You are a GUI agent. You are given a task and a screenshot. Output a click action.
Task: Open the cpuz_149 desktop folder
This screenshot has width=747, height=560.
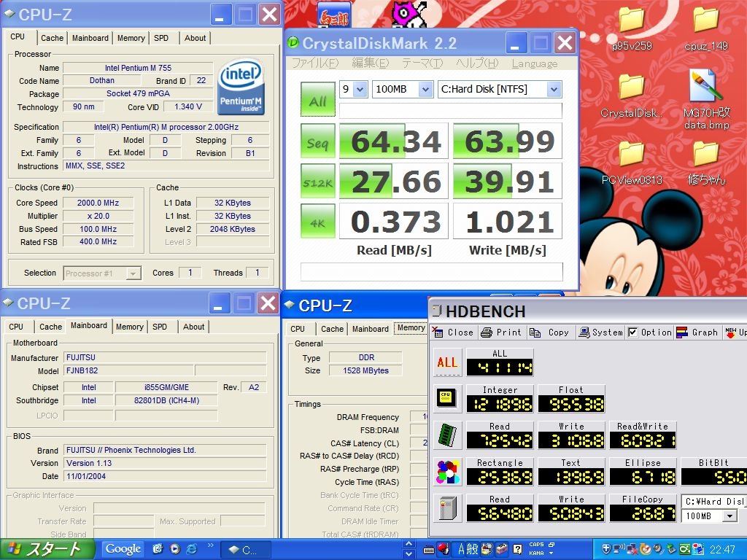[x=705, y=29]
